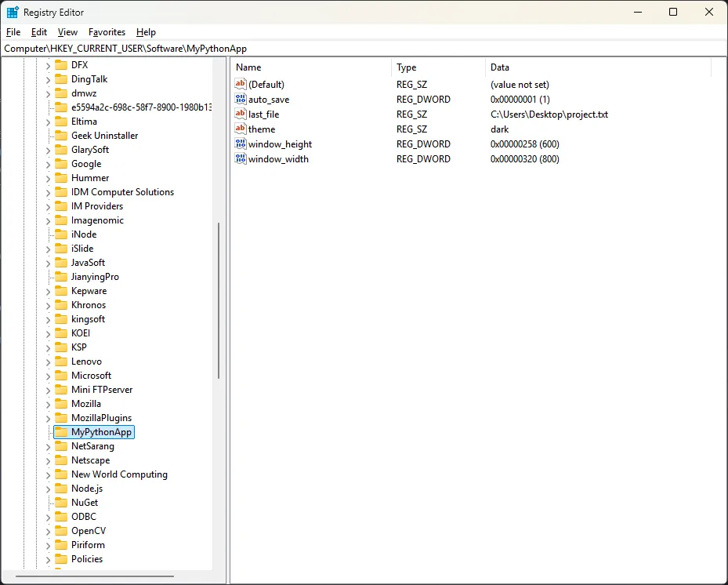Open the Edit menu

click(x=39, y=32)
